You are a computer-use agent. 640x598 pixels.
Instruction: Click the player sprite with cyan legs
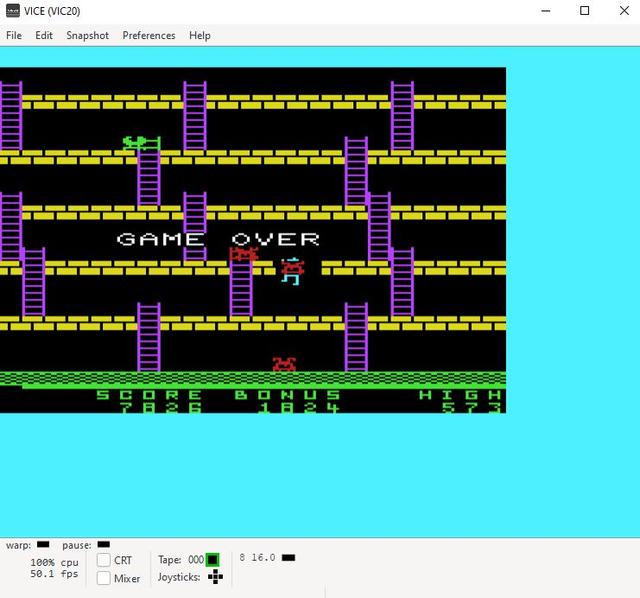(292, 271)
